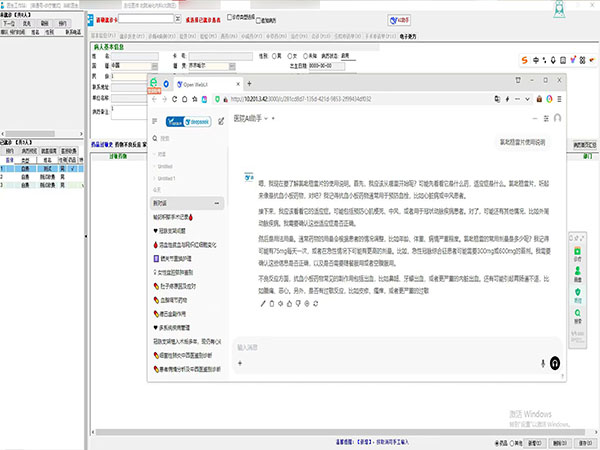Screen dimensions: 600x450
Task: Click the bottom-right save button
Action: point(585,443)
